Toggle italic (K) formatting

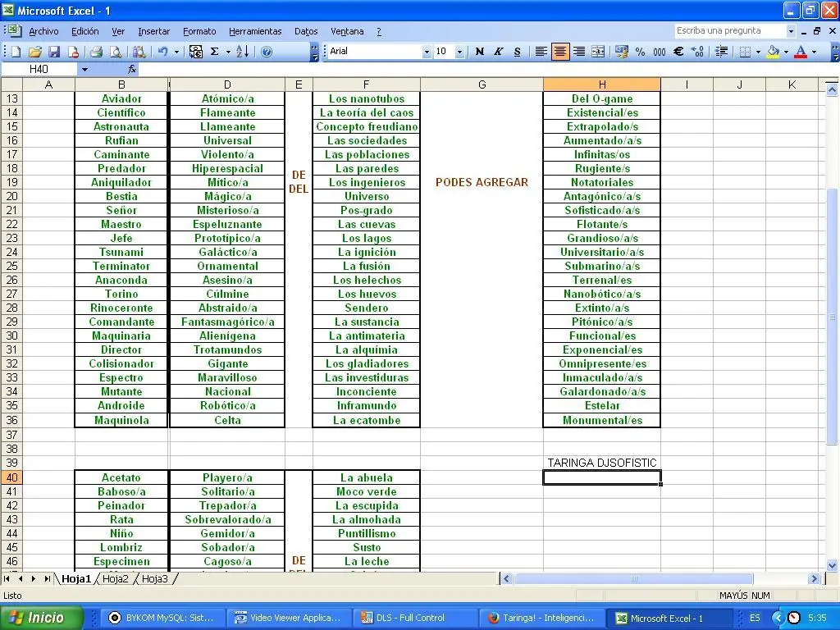(x=498, y=52)
